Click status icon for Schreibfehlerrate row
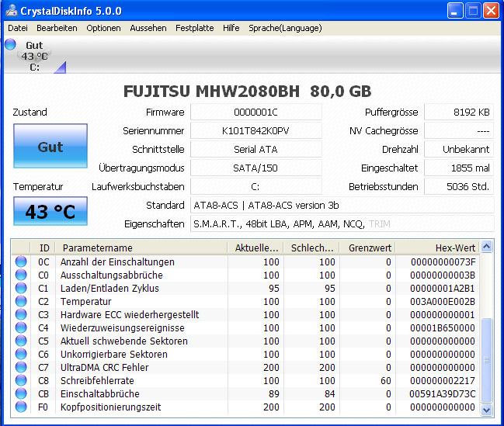 point(21,380)
